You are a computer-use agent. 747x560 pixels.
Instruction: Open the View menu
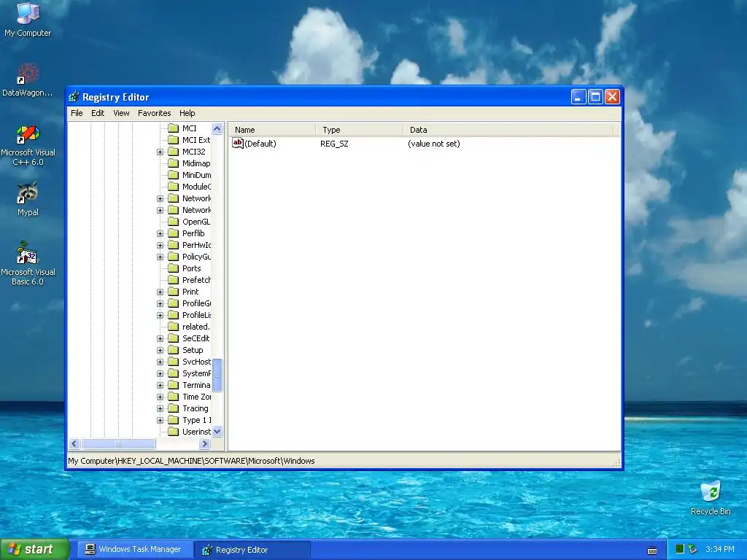tap(121, 113)
